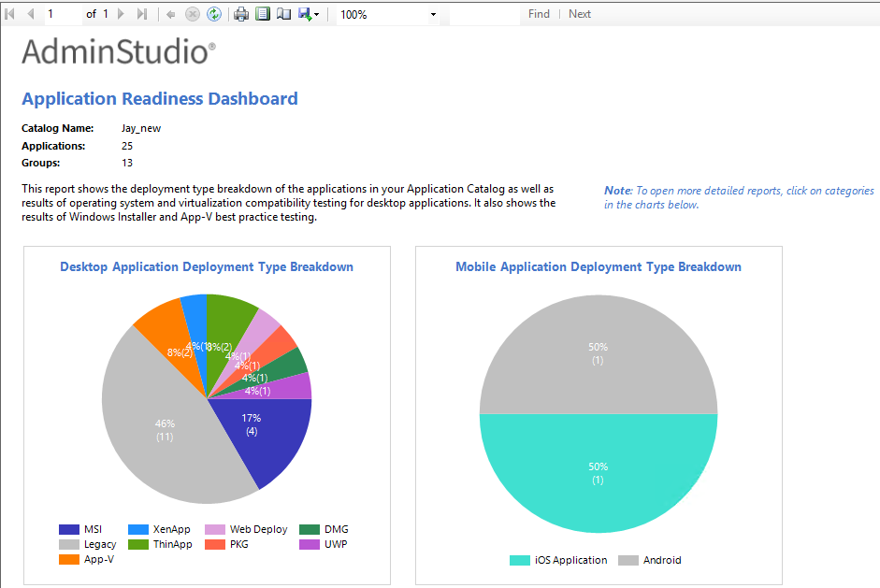The image size is (880, 588).
Task: Click the DMG legend color swatch
Action: click(x=310, y=529)
